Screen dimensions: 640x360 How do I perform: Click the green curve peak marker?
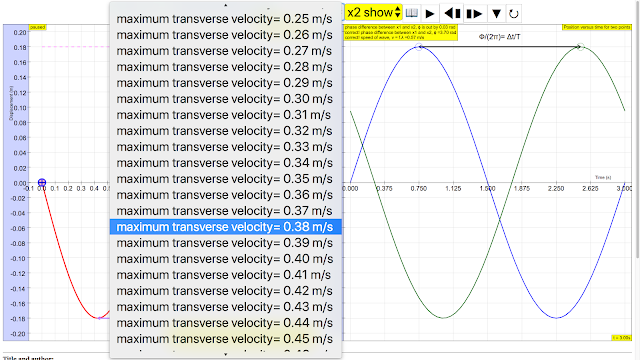[x=580, y=47]
